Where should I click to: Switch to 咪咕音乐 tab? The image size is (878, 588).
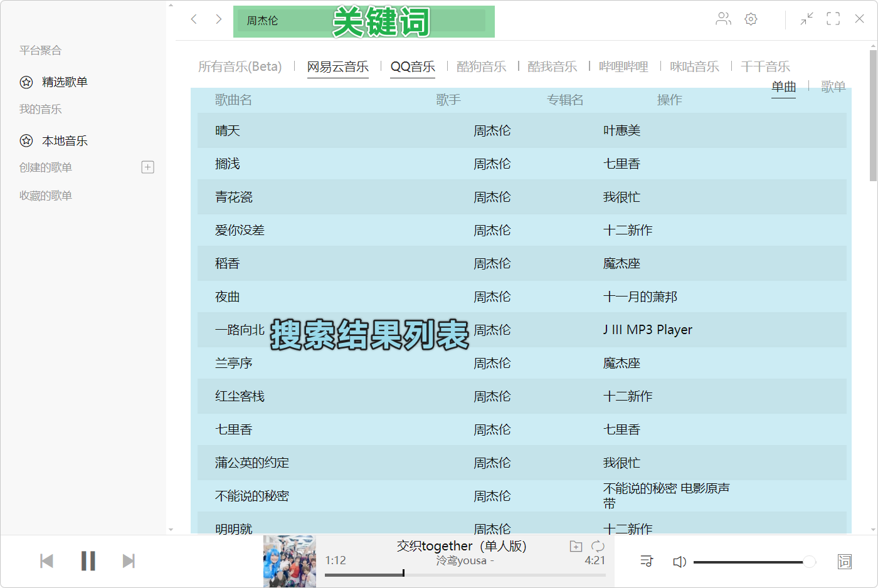tap(694, 66)
